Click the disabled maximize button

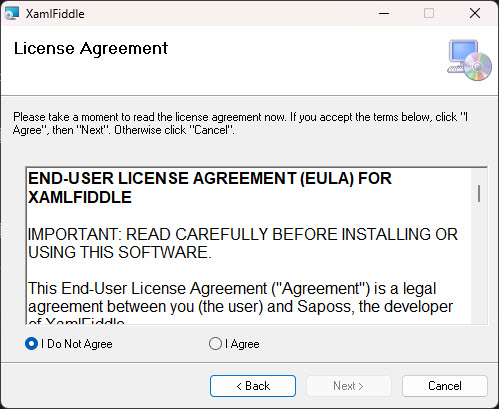(429, 14)
